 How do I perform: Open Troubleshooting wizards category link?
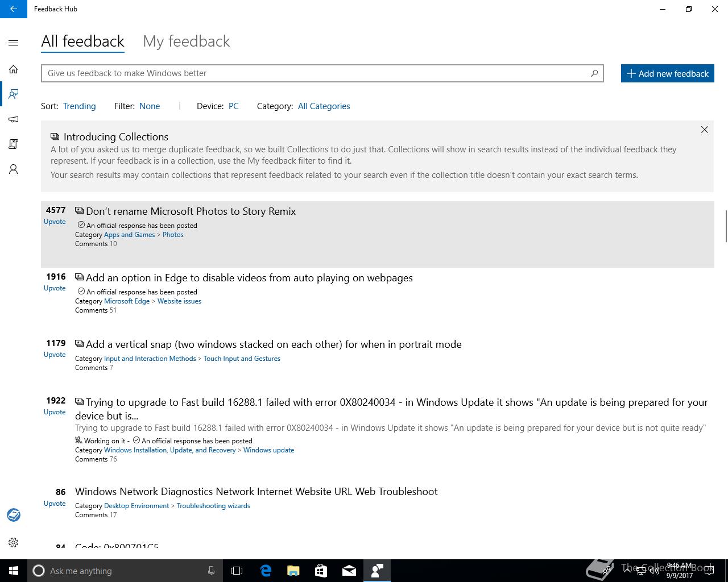coord(213,506)
